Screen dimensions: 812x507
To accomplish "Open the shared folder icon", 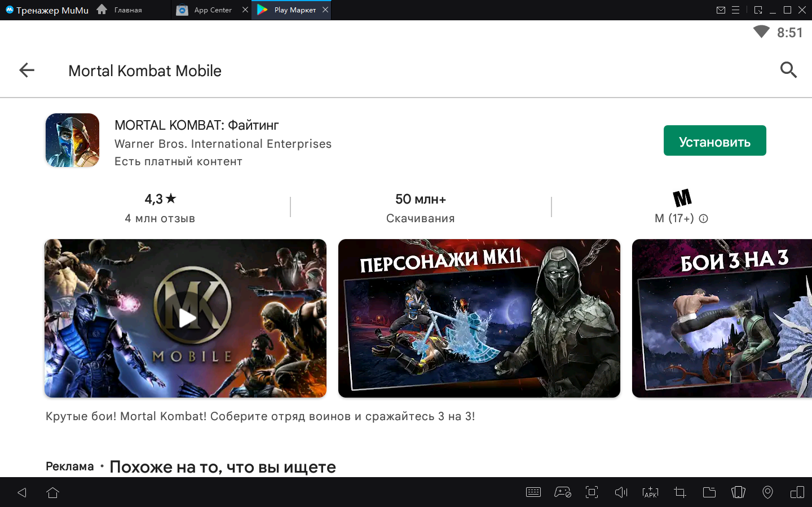I will point(709,492).
